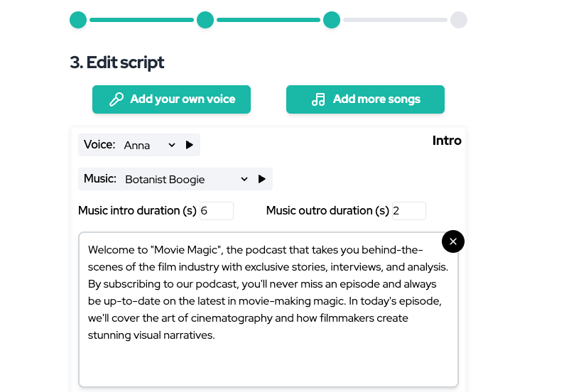
Task: Play preview of Botanist Boogie music
Action: pos(262,179)
